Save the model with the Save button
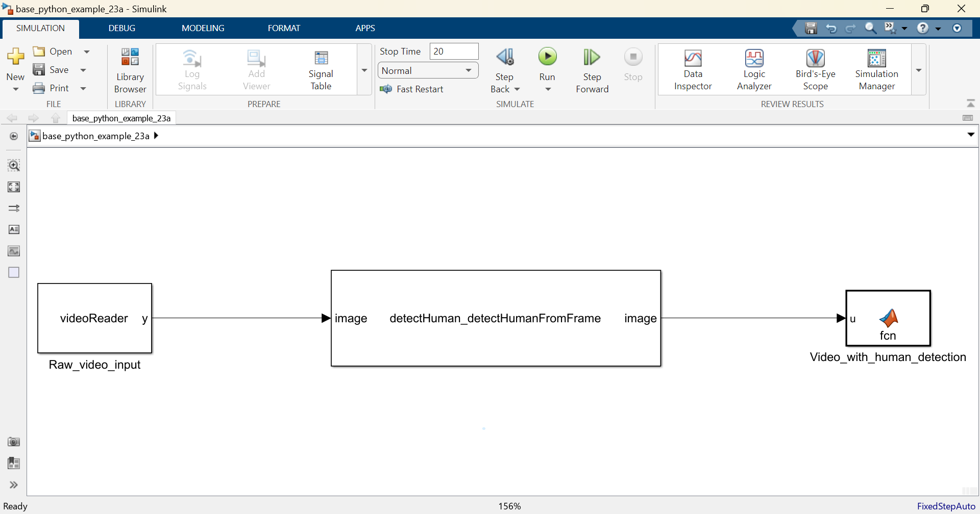The image size is (980, 514). click(51, 70)
